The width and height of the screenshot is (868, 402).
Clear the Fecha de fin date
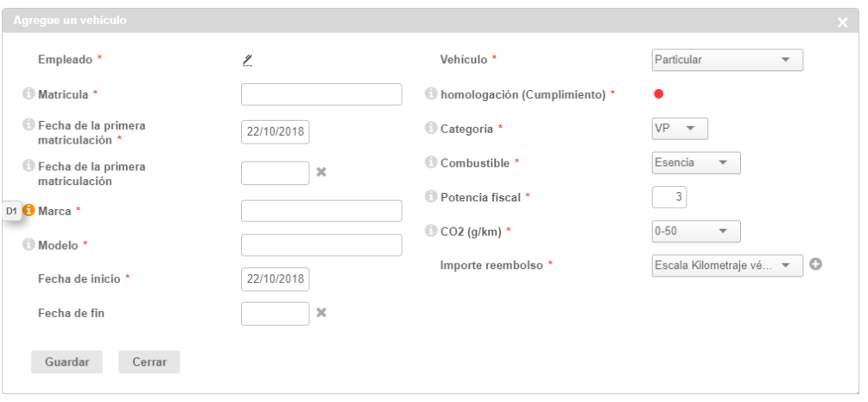pos(321,312)
